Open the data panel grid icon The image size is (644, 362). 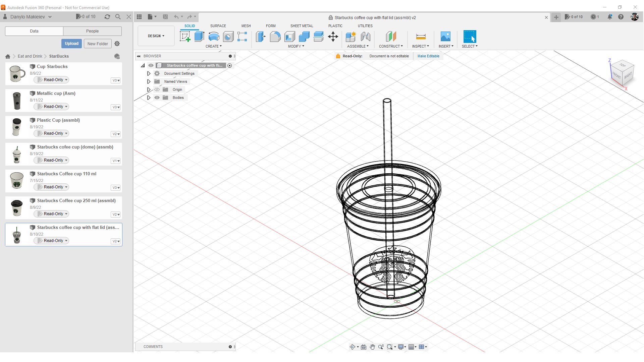coord(139,17)
